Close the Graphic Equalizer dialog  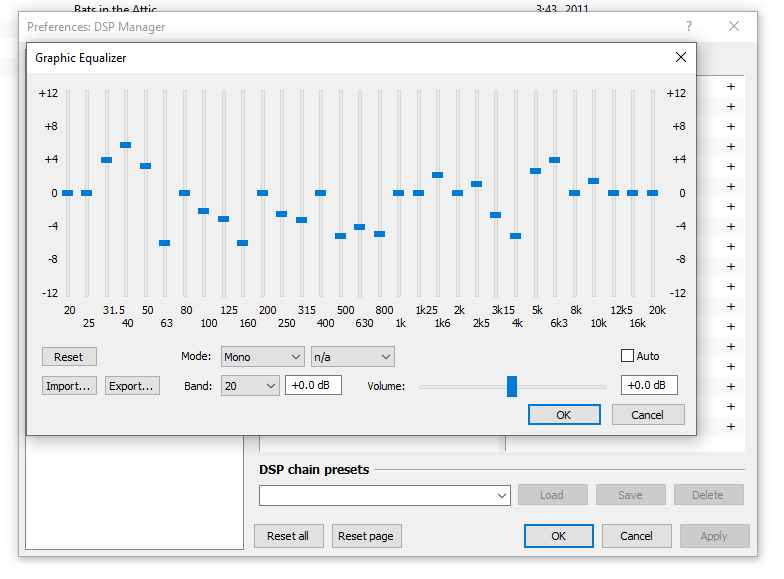pos(681,58)
